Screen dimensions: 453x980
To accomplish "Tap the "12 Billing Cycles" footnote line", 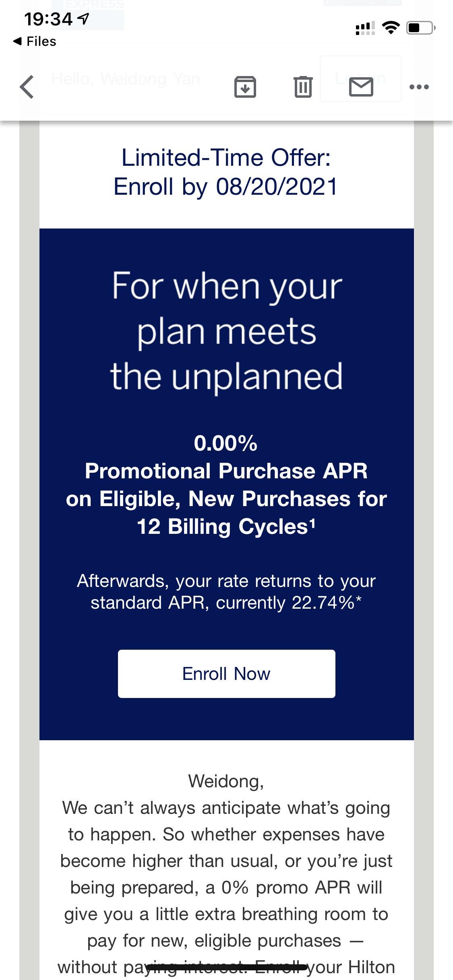I will (x=226, y=527).
